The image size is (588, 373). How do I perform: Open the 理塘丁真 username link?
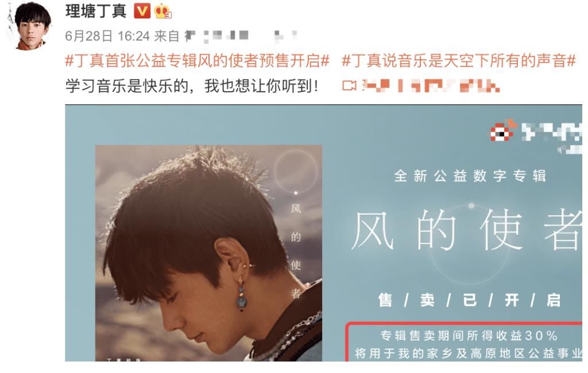tap(96, 11)
